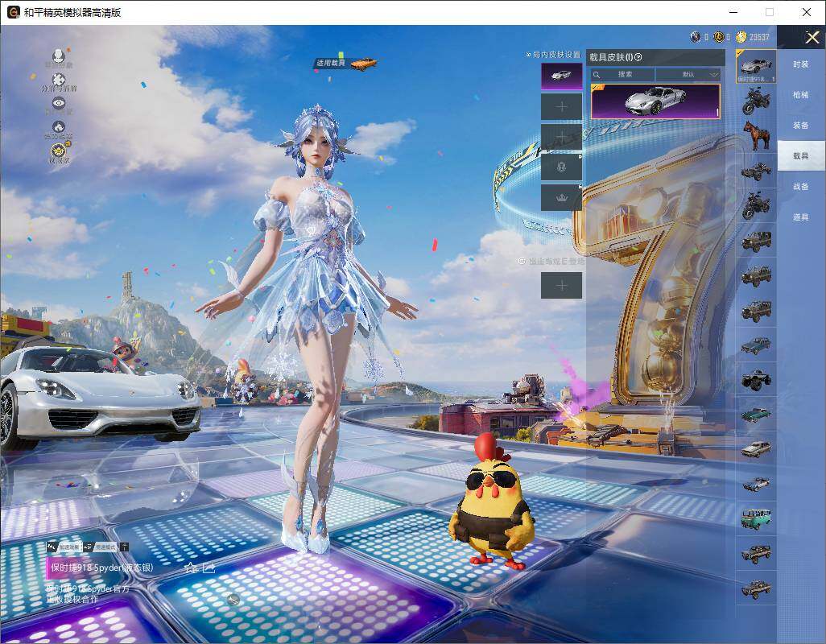The image size is (826, 644).
Task: Click the yellow chicken companion pet
Action: 494,502
